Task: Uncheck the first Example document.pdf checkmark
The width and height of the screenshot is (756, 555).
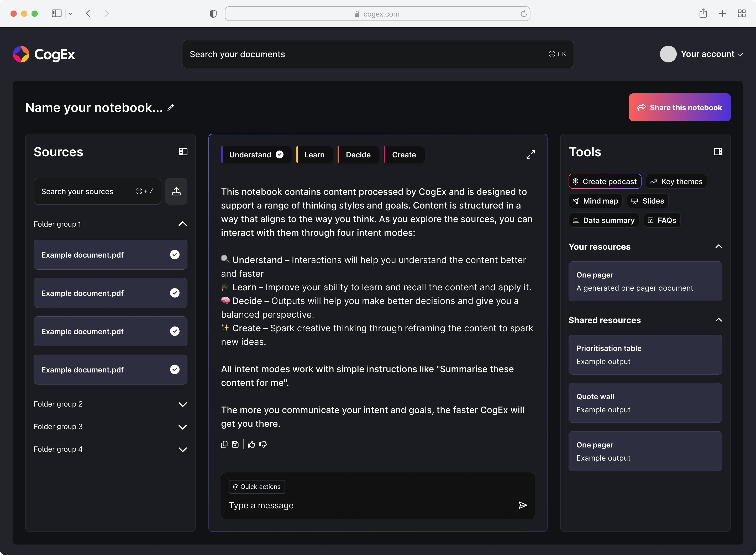Action: [175, 255]
